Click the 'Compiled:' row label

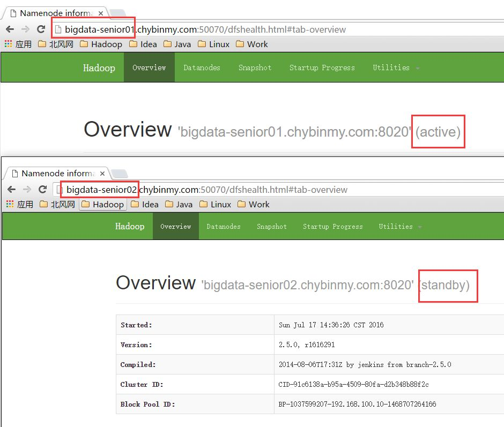click(x=138, y=365)
